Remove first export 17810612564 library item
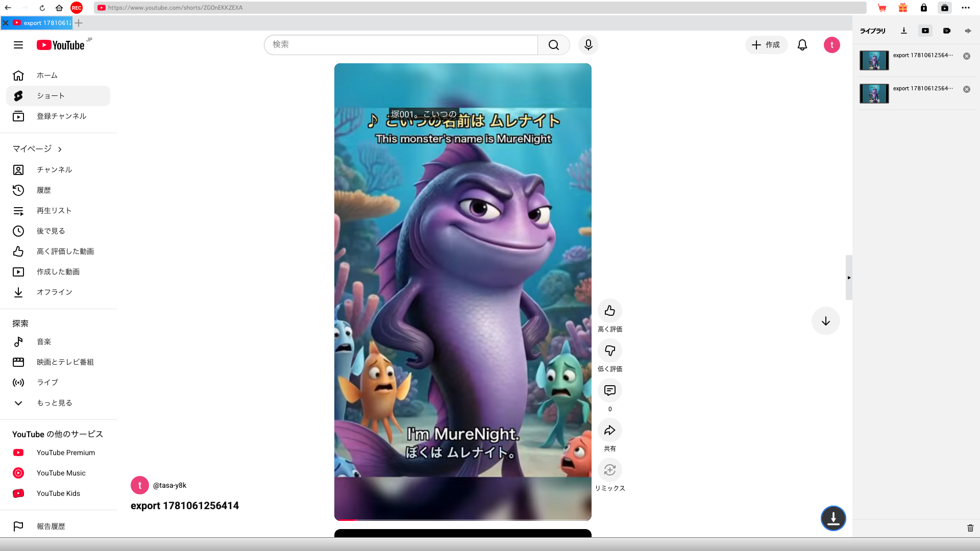This screenshot has height=551, width=980. click(x=967, y=56)
